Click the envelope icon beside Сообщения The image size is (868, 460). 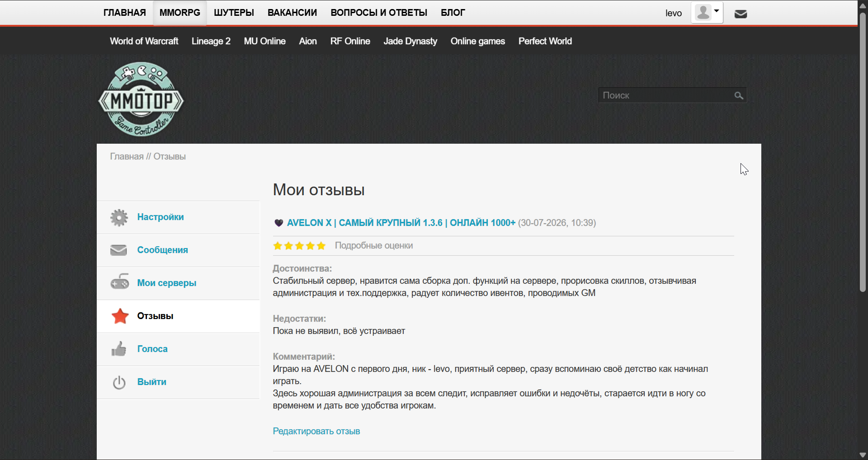coord(118,250)
